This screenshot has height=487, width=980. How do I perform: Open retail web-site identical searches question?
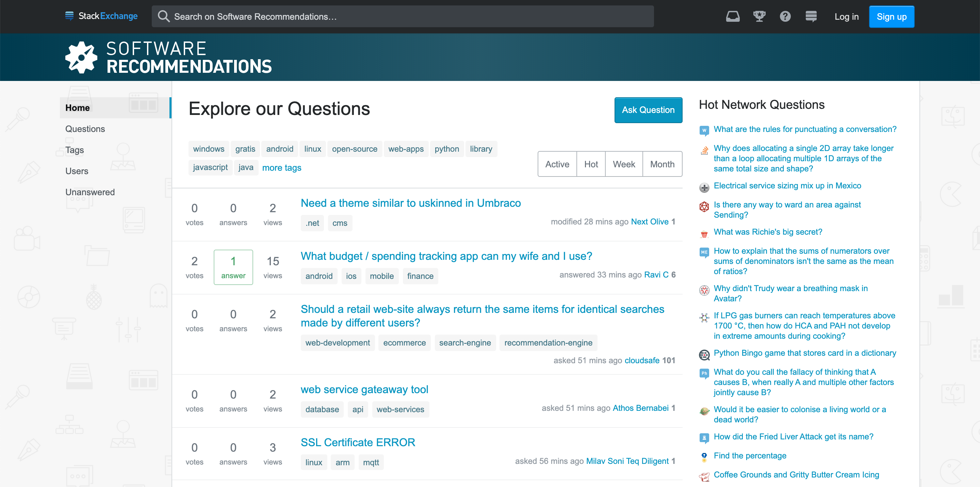coord(483,316)
